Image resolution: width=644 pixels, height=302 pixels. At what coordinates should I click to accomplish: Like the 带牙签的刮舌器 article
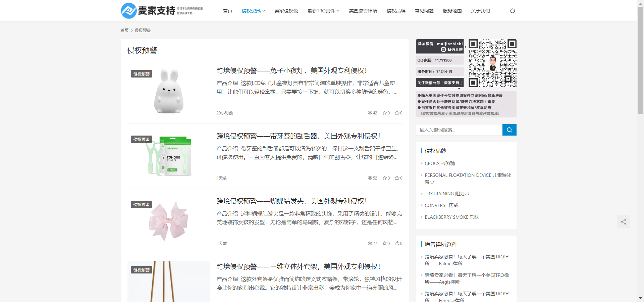pyautogui.click(x=397, y=178)
